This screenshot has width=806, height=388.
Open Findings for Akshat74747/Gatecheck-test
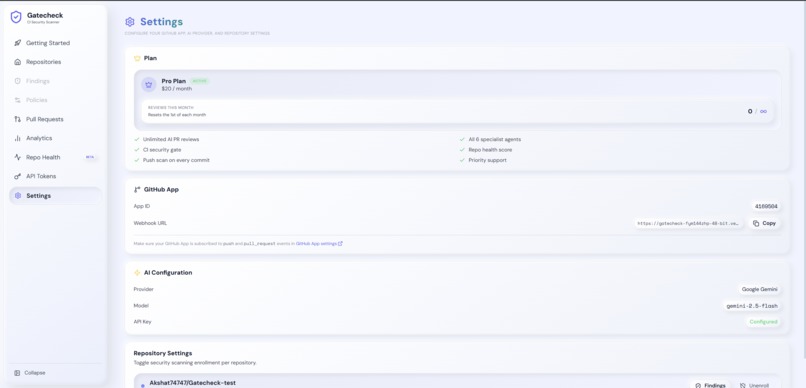[x=709, y=385]
